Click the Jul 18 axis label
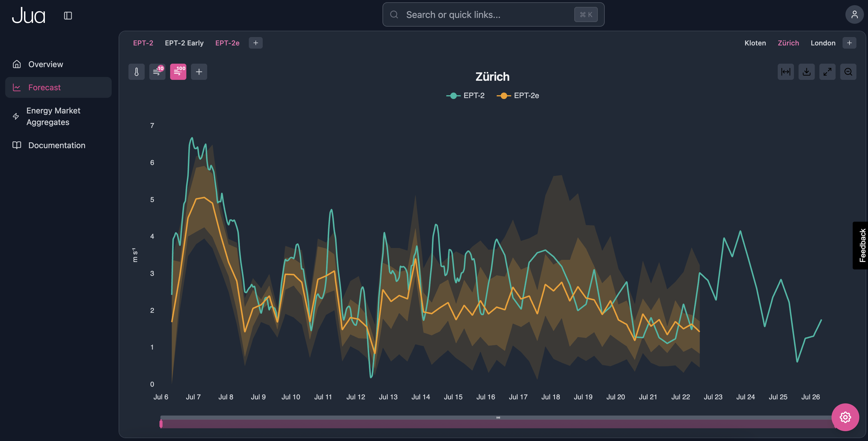 click(551, 397)
